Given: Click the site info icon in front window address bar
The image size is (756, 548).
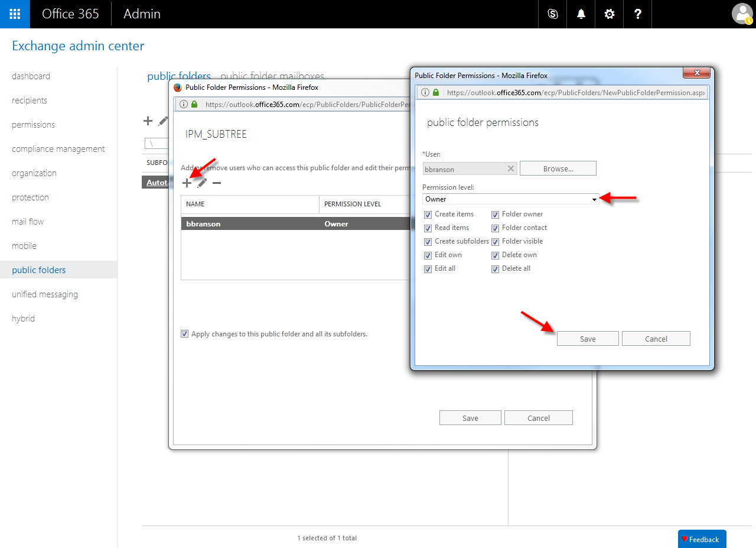Looking at the screenshot, I should (425, 93).
